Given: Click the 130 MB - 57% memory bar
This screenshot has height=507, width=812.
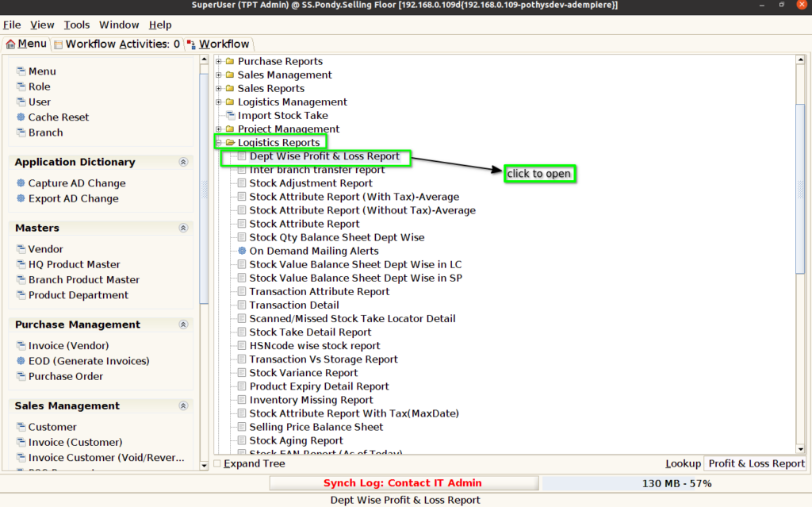Looking at the screenshot, I should tap(676, 483).
